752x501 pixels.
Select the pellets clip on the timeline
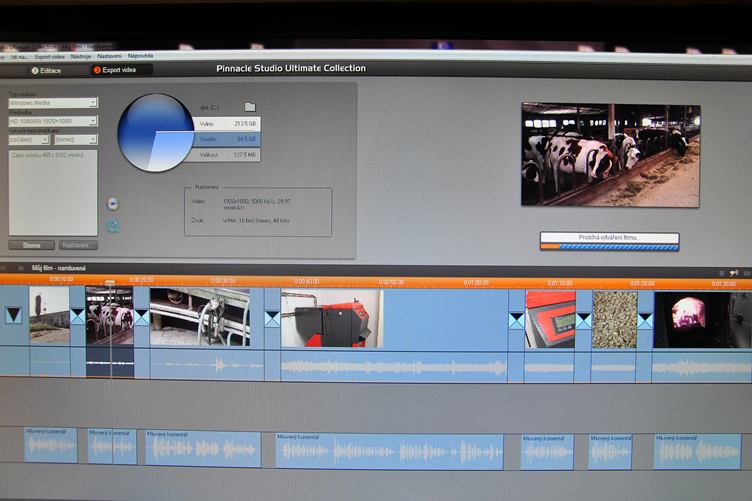point(614,320)
